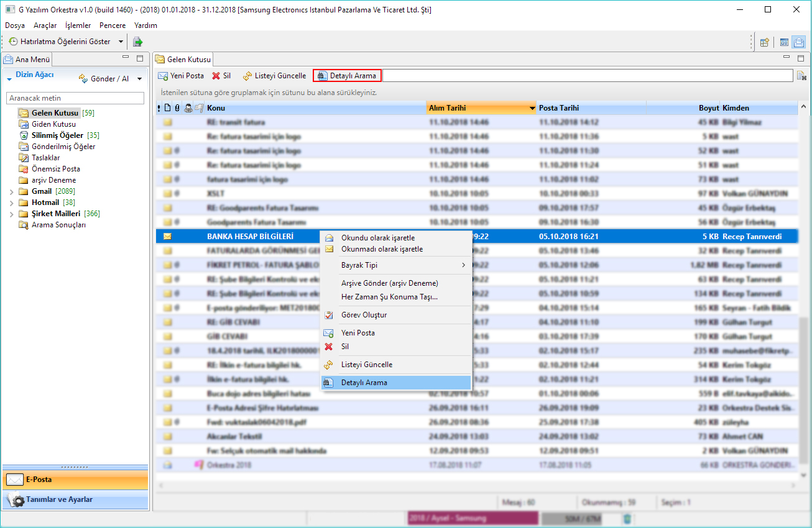Minimize the Ana Menü panel
The image size is (812, 528).
(x=125, y=58)
